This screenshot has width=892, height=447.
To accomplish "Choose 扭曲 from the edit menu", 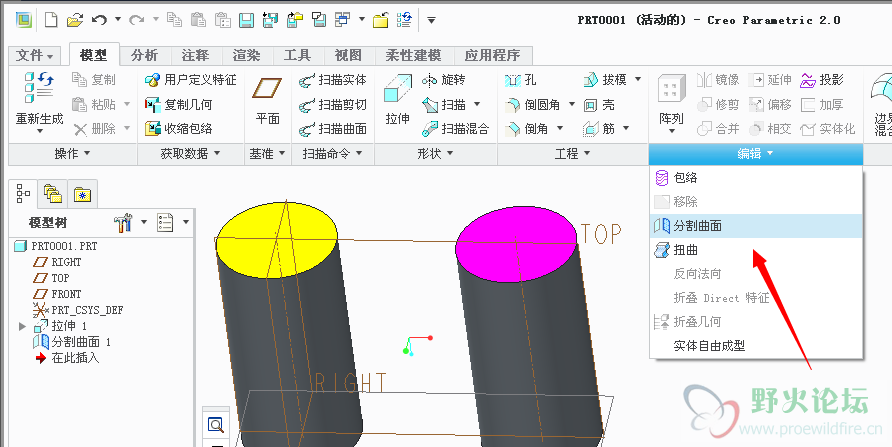I will pyautogui.click(x=756, y=250).
